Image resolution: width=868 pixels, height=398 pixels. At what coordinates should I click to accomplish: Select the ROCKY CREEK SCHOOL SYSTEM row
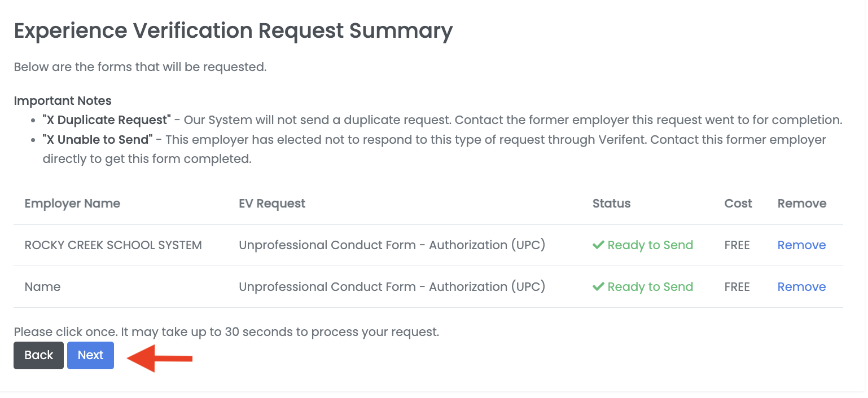[x=113, y=245]
